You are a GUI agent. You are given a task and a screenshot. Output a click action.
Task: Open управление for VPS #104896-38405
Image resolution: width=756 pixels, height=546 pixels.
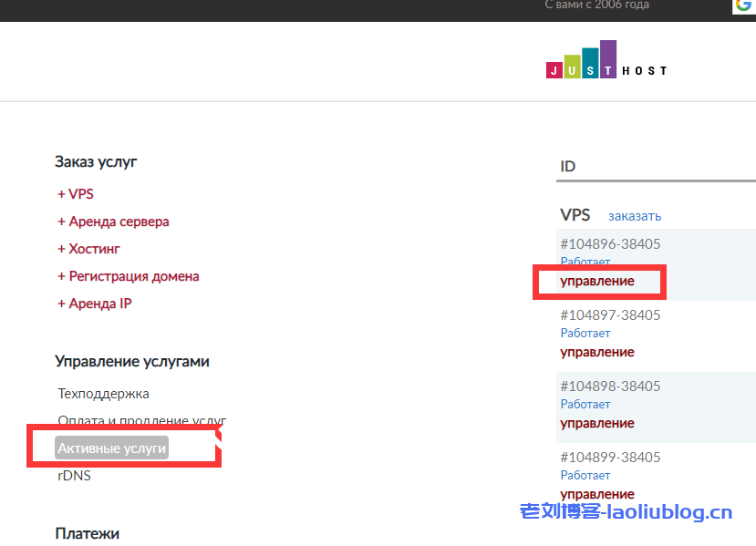pyautogui.click(x=597, y=281)
